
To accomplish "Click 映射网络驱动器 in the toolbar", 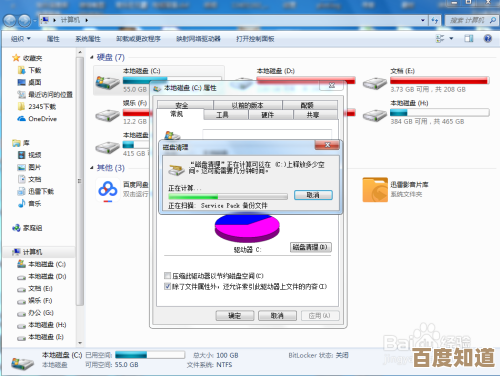I will coord(198,39).
